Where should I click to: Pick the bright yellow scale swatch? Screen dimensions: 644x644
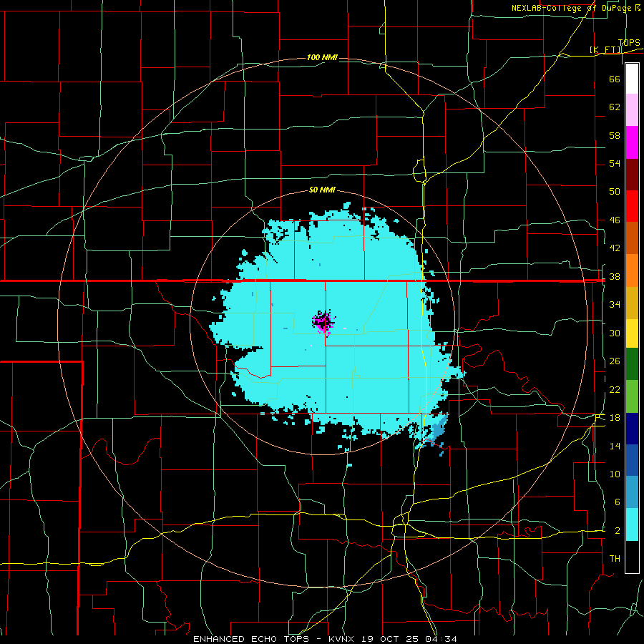pos(632,333)
